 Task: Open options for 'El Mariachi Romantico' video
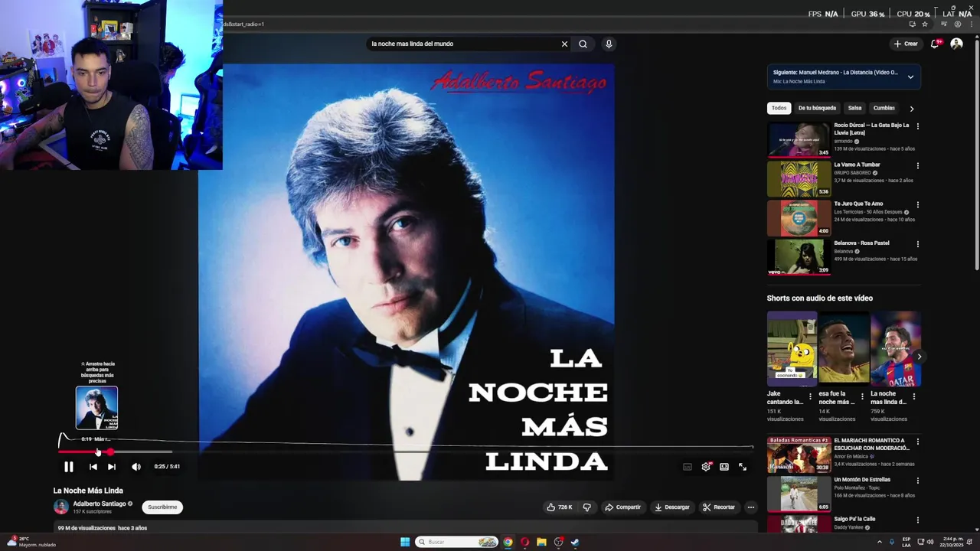click(x=917, y=442)
